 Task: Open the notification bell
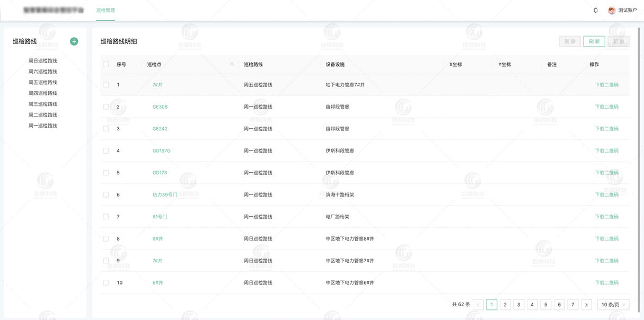(x=595, y=11)
